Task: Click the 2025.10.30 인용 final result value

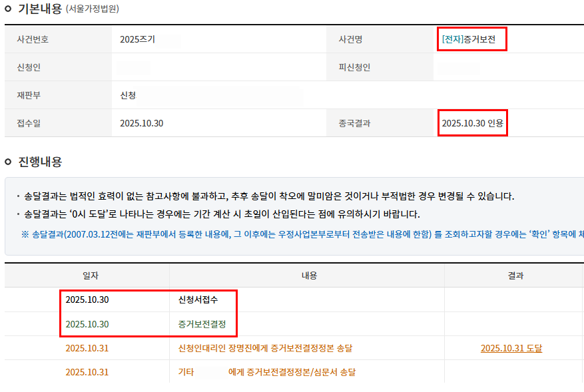Action: tap(472, 123)
